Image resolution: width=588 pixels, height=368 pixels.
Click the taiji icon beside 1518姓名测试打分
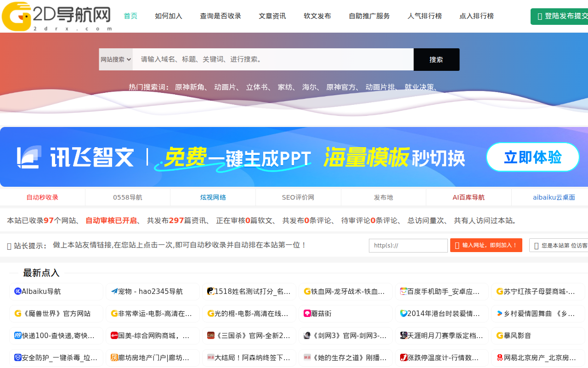click(209, 291)
